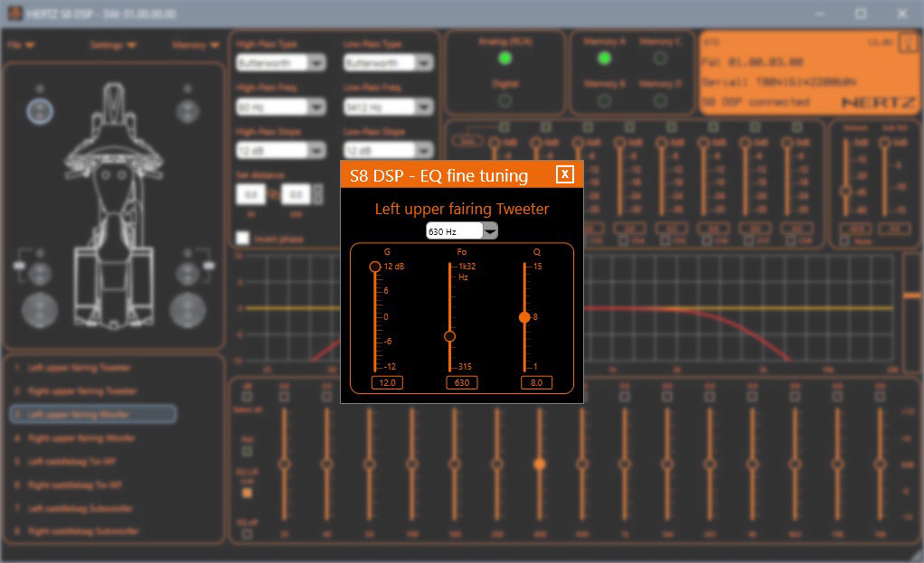
Task: Click the Sub Vol slider handle
Action: [x=884, y=143]
